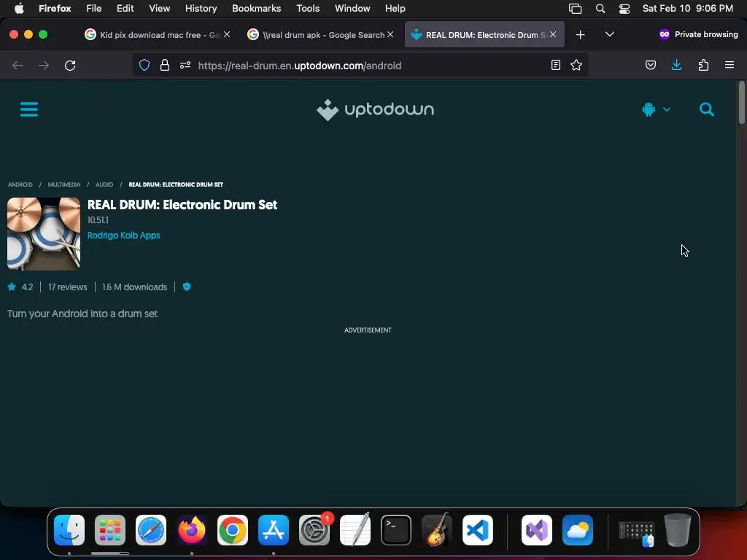Open the Help menu

click(395, 9)
